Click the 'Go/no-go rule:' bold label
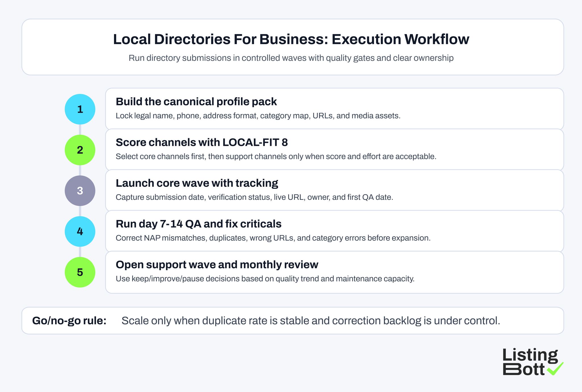This screenshot has width=582, height=392. pos(69,320)
